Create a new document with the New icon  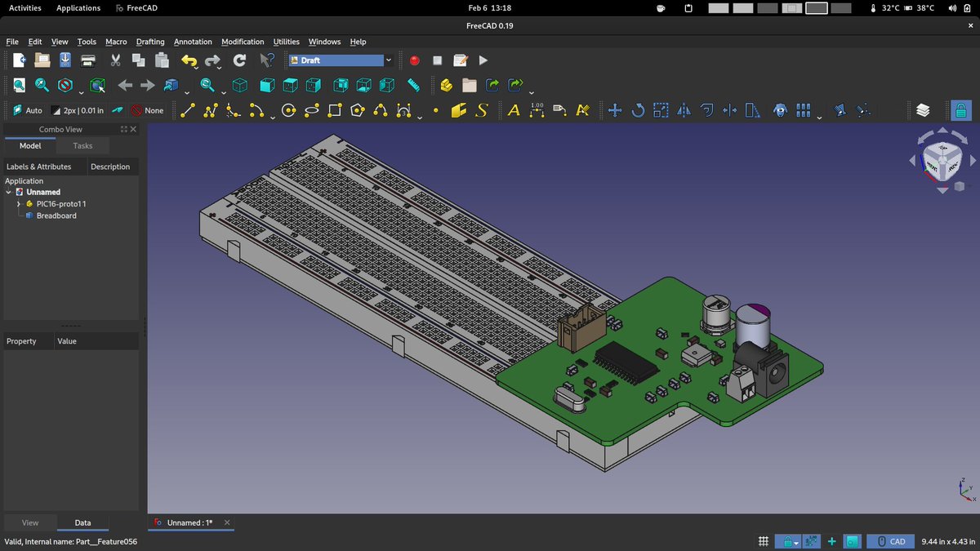point(19,60)
